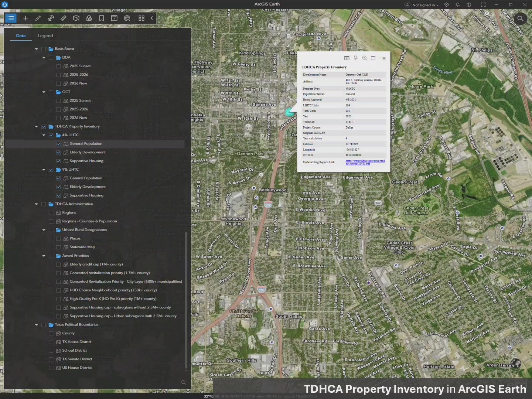Image resolution: width=532 pixels, height=399 pixels.
Task: Pin the TDHCA Property Inventory popup
Action: point(355,58)
